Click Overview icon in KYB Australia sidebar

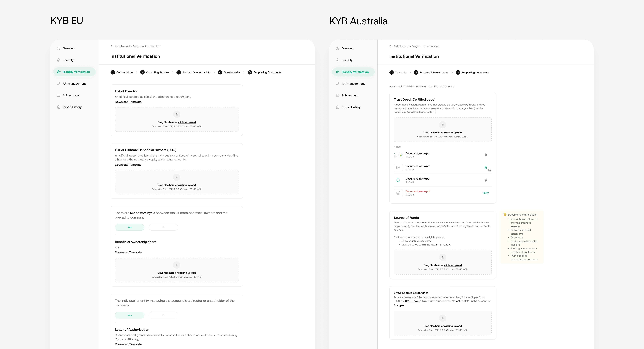[337, 48]
